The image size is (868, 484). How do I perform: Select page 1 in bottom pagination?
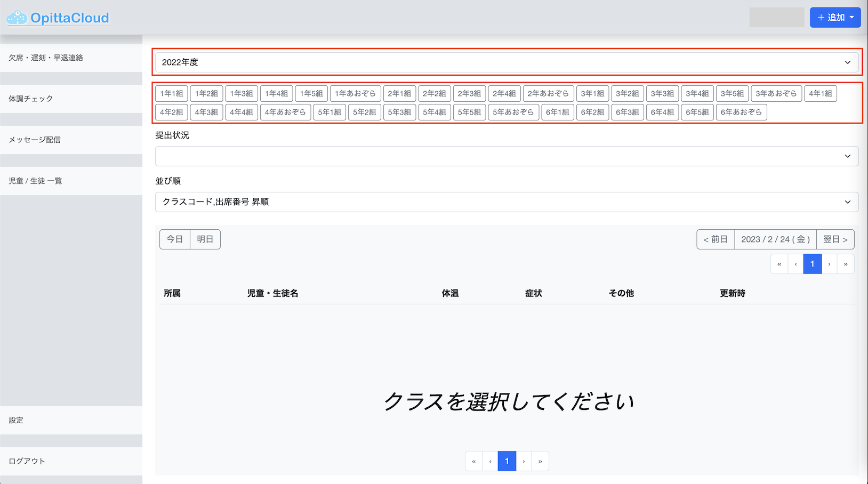tap(507, 461)
